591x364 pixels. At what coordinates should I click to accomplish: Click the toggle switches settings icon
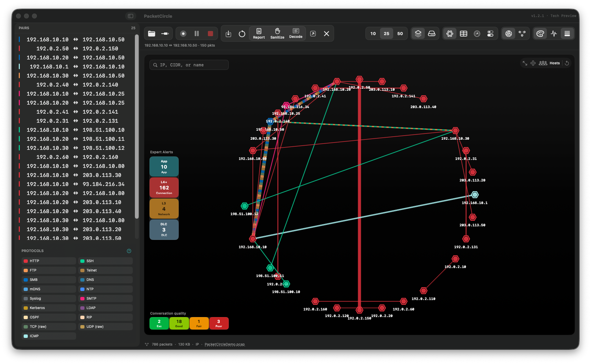(x=491, y=34)
